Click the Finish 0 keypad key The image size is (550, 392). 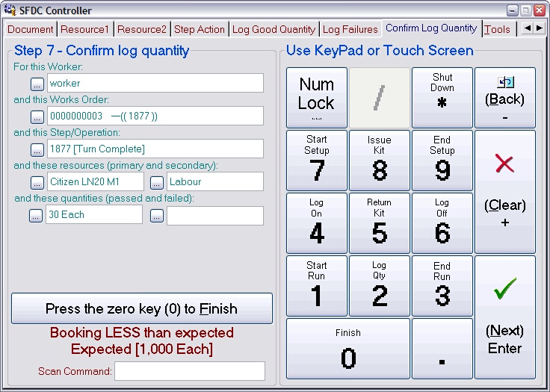[x=348, y=349]
